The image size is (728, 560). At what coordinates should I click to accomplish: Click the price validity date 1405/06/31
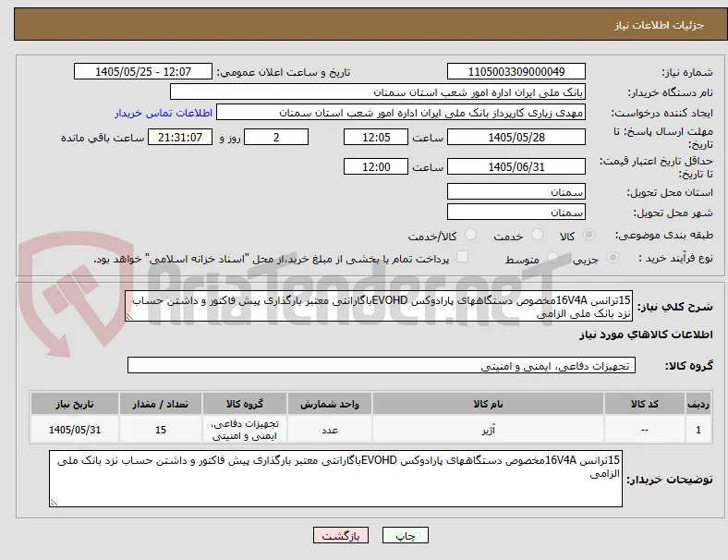pos(516,166)
